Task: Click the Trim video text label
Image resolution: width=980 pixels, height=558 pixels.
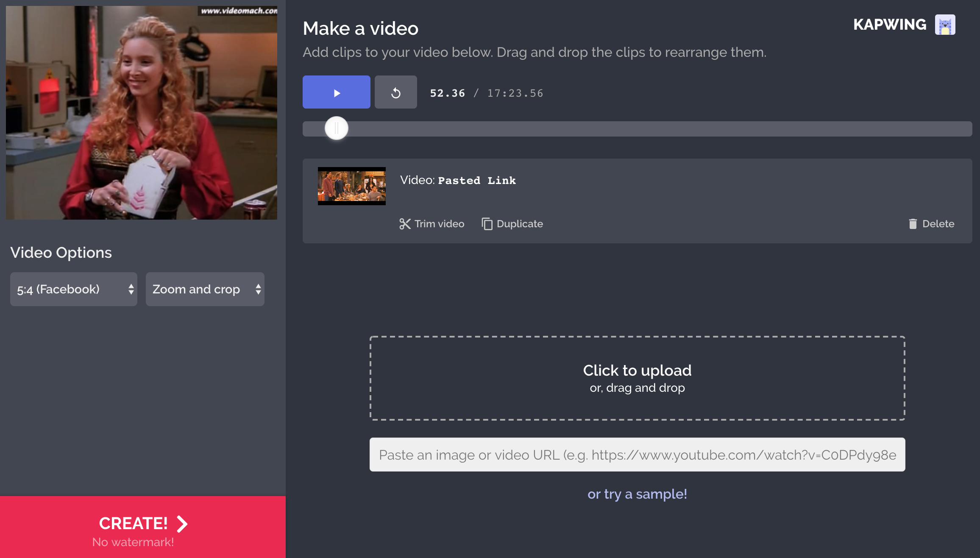Action: pyautogui.click(x=439, y=224)
